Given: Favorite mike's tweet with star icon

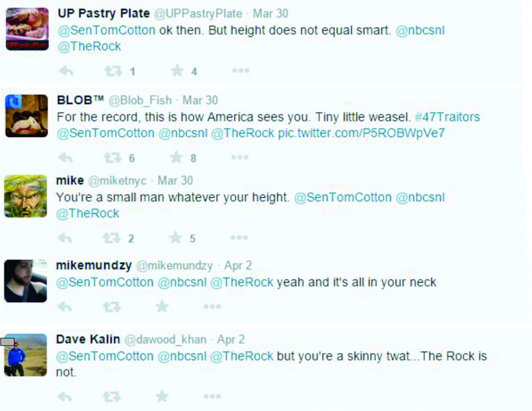Looking at the screenshot, I should pos(176,238).
